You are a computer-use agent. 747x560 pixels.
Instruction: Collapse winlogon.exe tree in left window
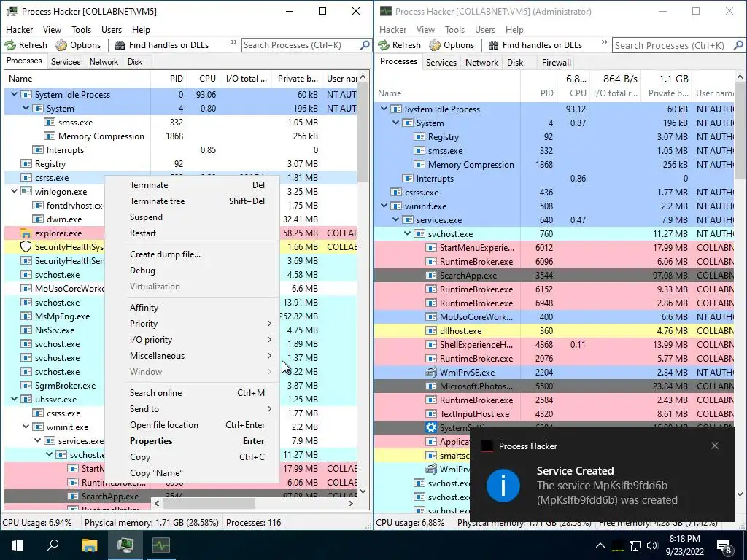(15, 192)
